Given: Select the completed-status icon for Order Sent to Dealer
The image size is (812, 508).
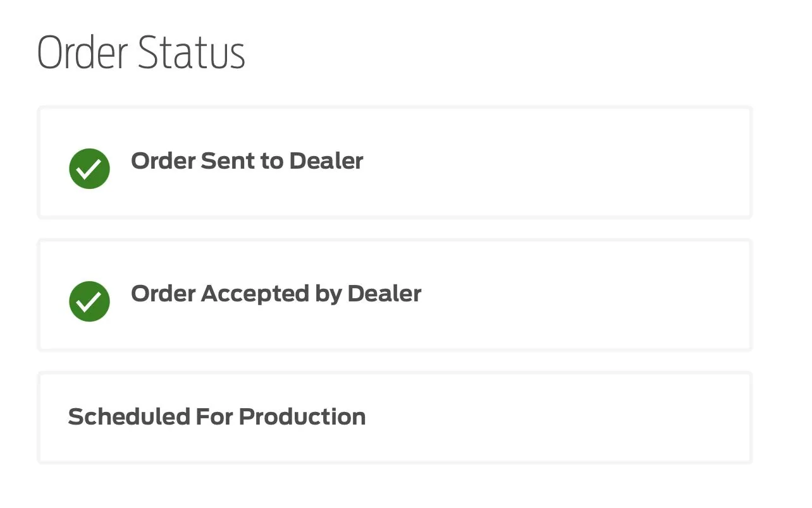Looking at the screenshot, I should click(89, 169).
